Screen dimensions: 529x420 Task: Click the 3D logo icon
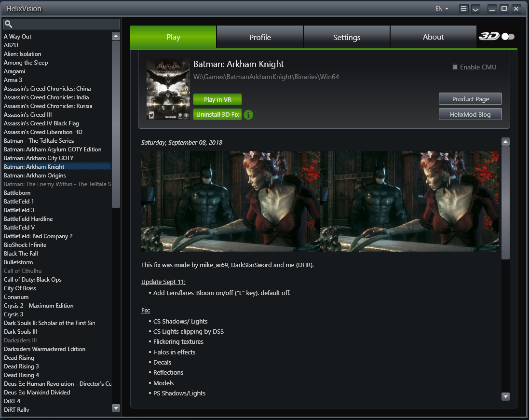pos(489,36)
